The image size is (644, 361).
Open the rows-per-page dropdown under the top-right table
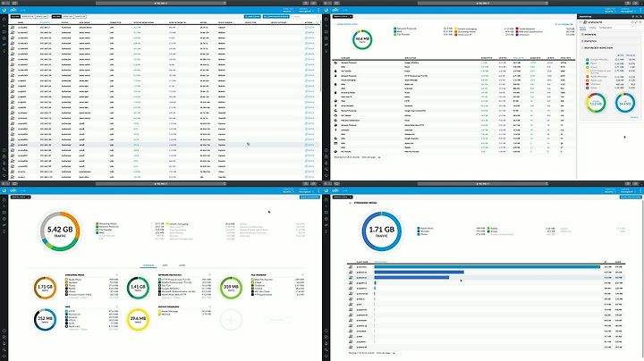[379, 157]
